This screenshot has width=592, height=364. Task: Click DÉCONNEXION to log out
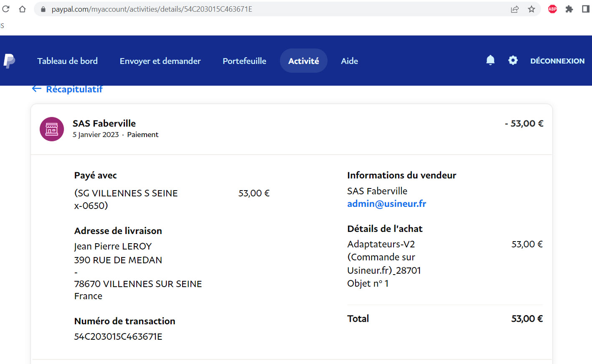pos(557,61)
